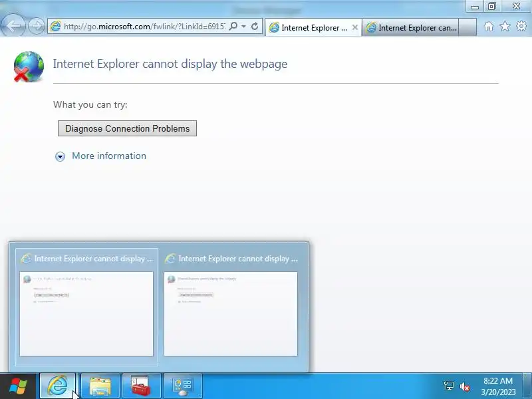Image resolution: width=532 pixels, height=399 pixels.
Task: Click the Forward navigation arrow
Action: click(36, 26)
